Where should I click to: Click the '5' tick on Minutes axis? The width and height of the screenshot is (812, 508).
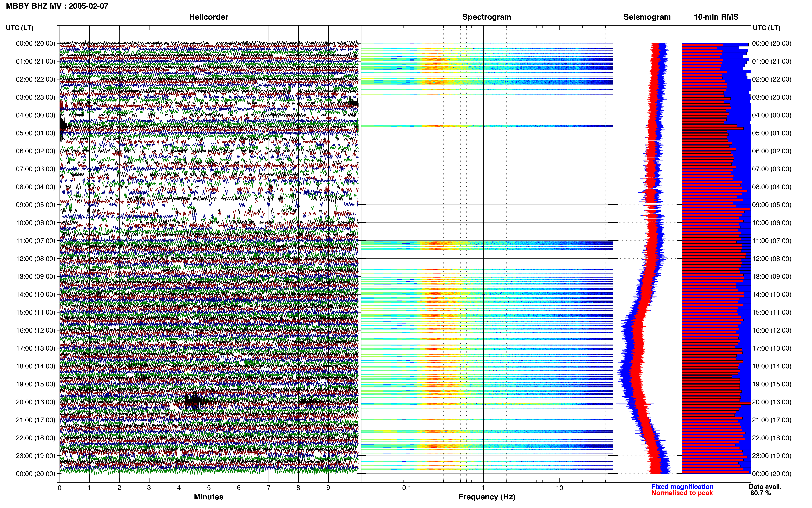click(209, 487)
